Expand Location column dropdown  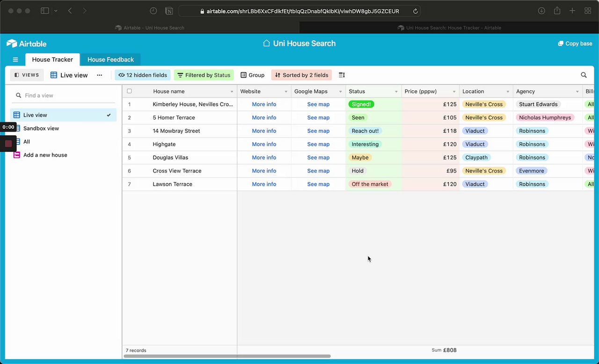[508, 92]
